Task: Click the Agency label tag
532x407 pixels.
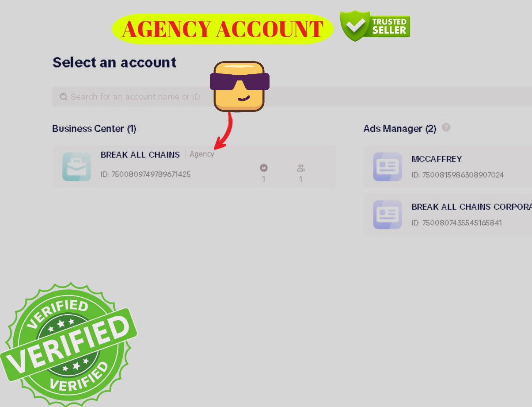Action: (202, 154)
